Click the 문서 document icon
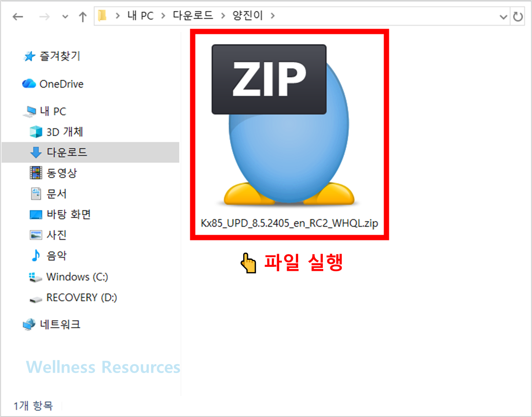 click(36, 193)
